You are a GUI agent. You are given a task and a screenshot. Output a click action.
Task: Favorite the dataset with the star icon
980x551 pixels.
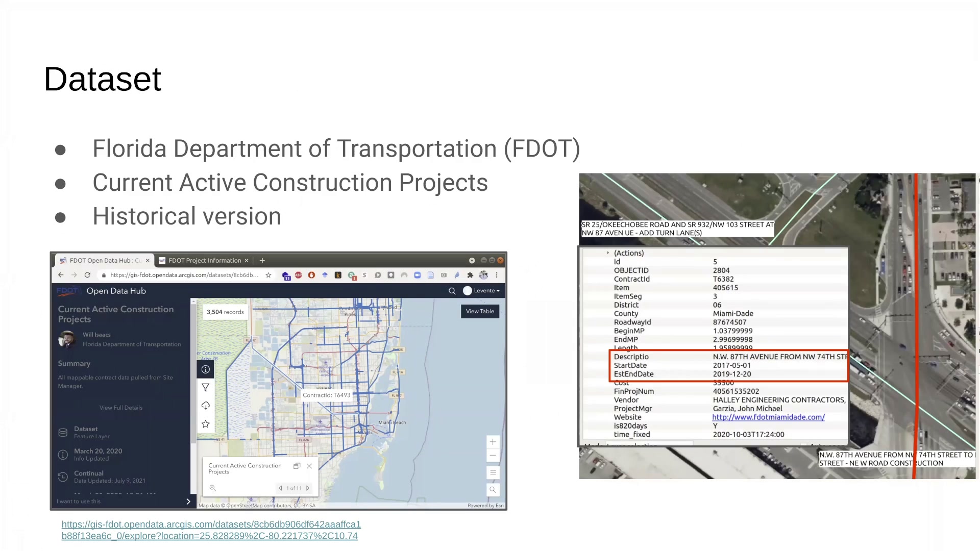(x=206, y=424)
